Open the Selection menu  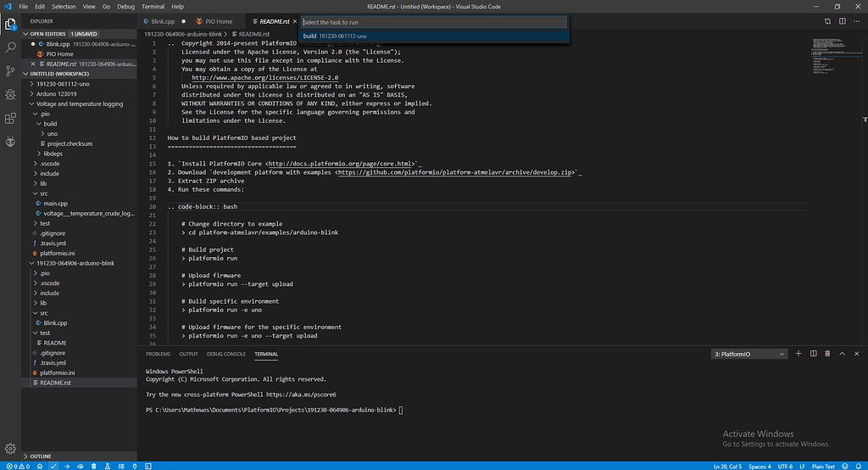coord(64,7)
